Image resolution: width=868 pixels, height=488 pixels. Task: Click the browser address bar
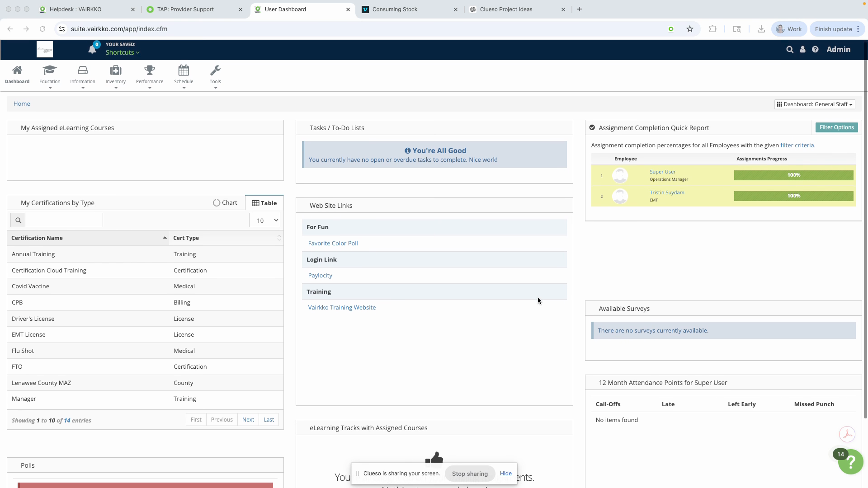click(x=362, y=29)
